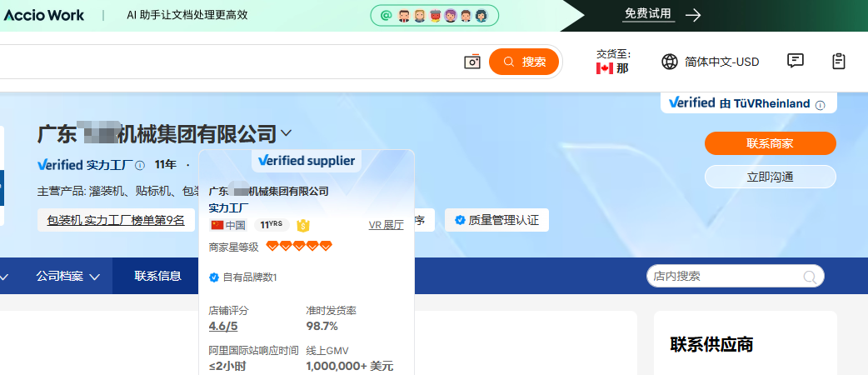Open 联系信息 tab

tap(157, 276)
